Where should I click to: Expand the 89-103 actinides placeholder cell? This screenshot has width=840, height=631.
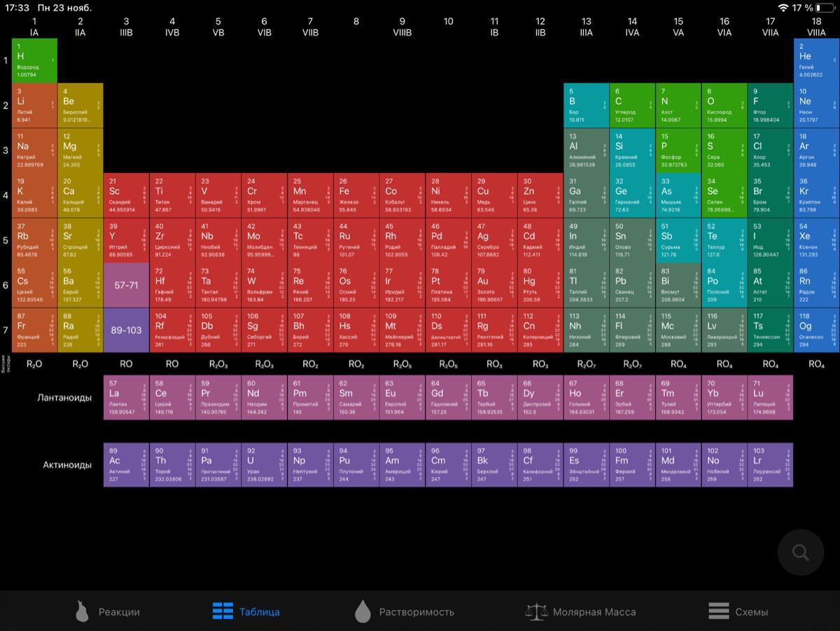click(x=126, y=331)
